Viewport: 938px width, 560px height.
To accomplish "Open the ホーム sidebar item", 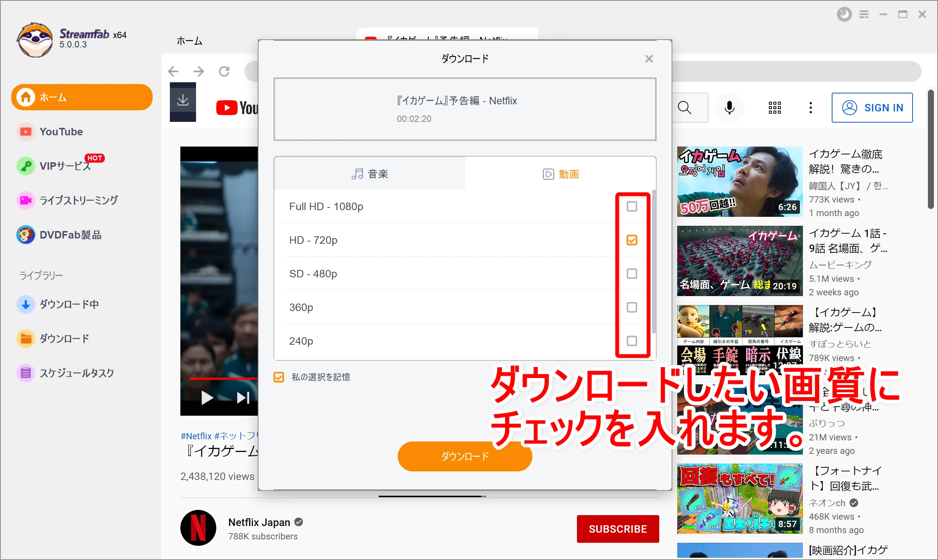I will 82,97.
